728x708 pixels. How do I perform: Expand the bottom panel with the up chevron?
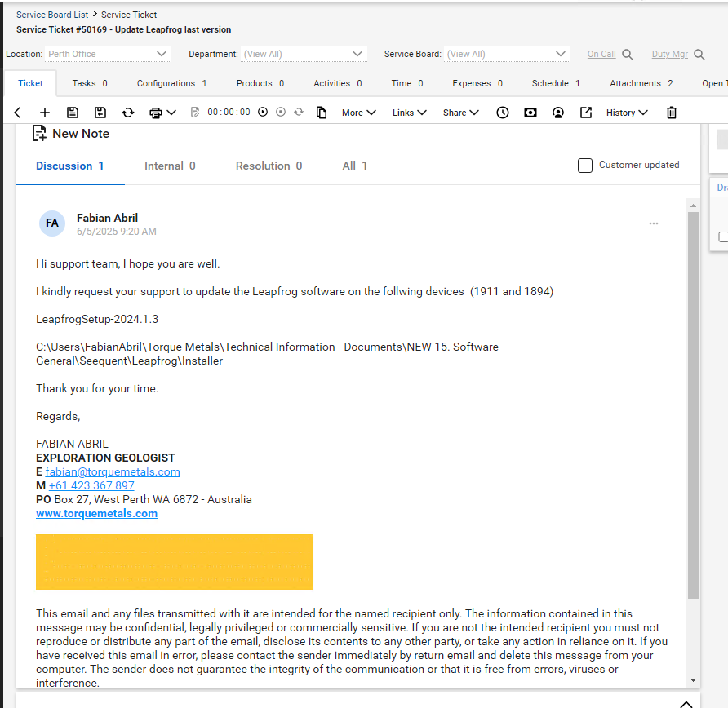pos(686,704)
